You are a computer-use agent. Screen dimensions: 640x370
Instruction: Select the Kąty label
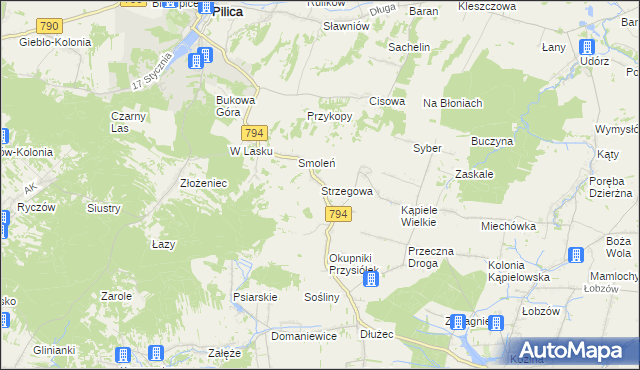pos(608,155)
